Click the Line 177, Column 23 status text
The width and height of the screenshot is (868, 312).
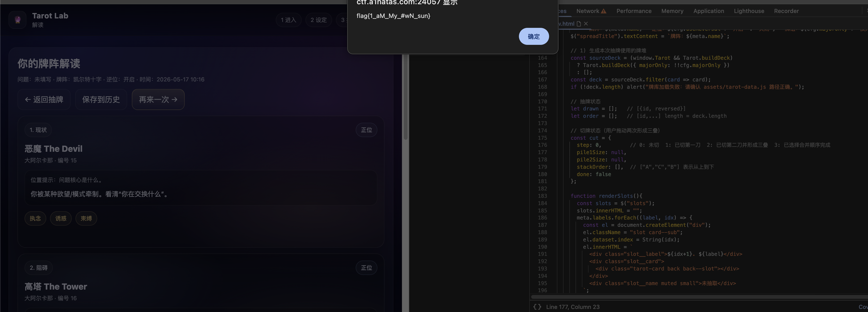point(573,307)
